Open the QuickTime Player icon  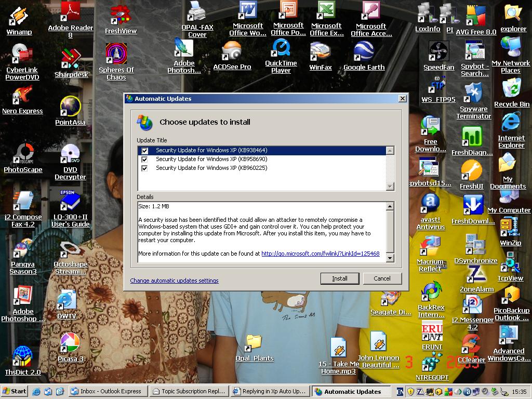(x=281, y=56)
